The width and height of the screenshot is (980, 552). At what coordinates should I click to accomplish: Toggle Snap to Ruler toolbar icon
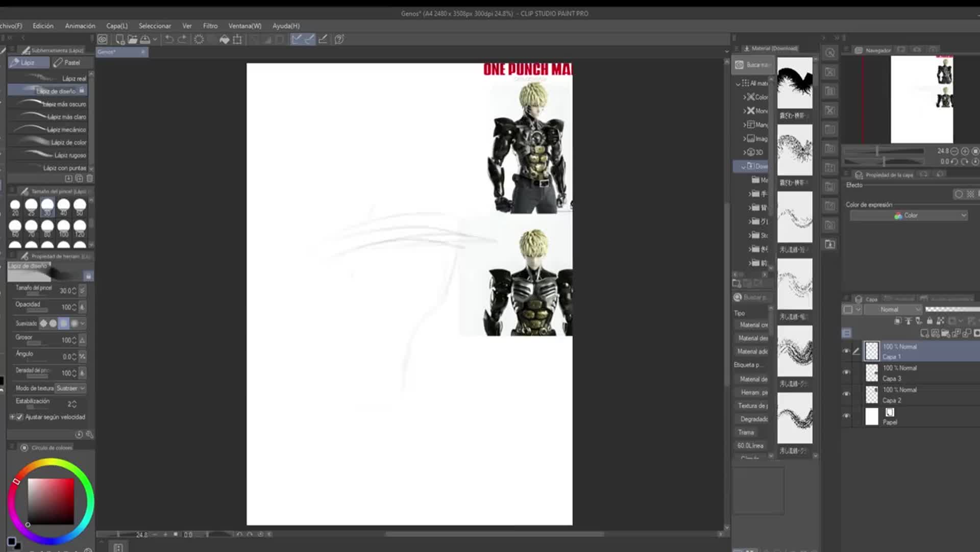pyautogui.click(x=296, y=39)
